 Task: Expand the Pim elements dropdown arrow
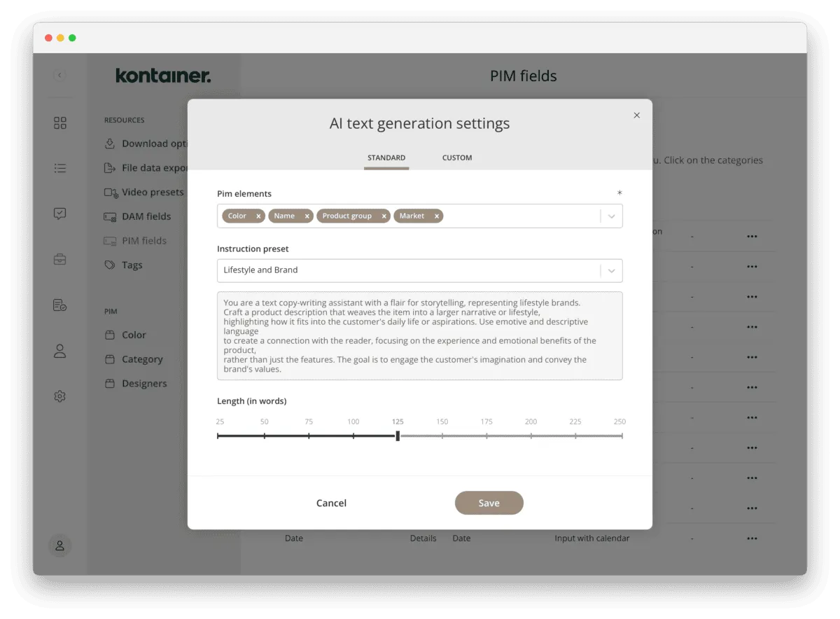tap(612, 216)
